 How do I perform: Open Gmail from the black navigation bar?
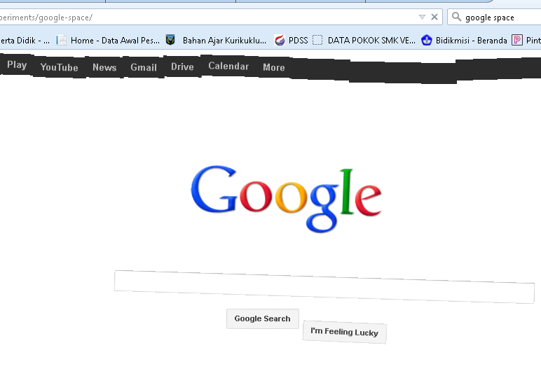coord(144,67)
